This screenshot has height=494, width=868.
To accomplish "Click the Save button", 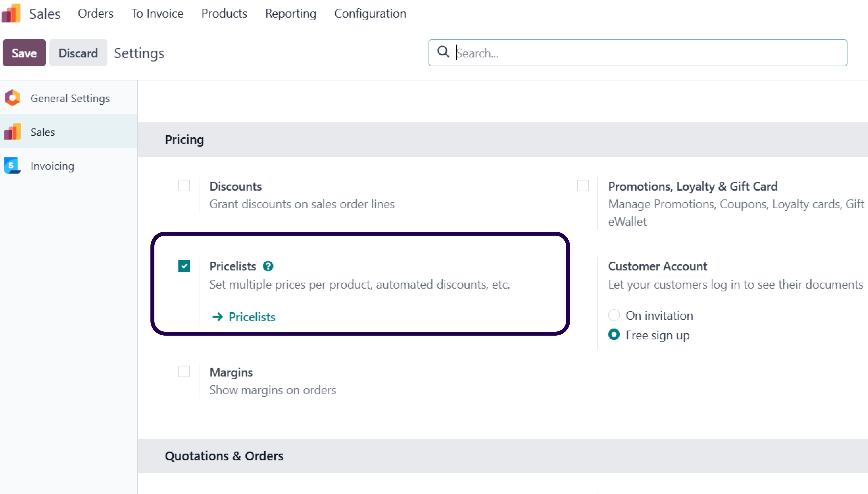I will click(x=24, y=52).
